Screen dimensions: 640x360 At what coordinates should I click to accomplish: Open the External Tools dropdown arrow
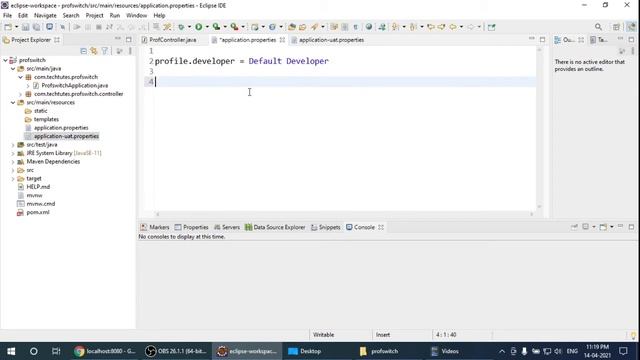click(x=243, y=27)
